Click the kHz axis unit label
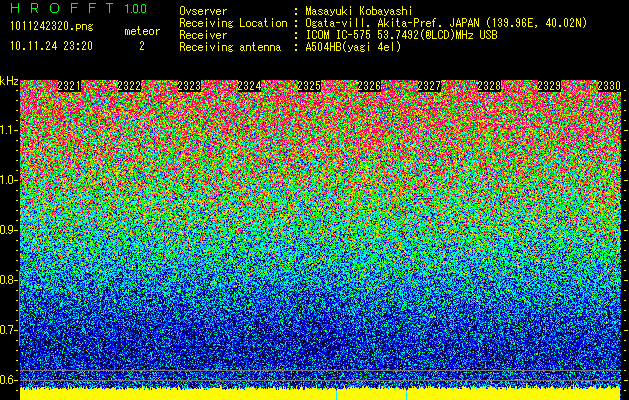Viewport: 629px width, 400px height. pyautogui.click(x=9, y=81)
